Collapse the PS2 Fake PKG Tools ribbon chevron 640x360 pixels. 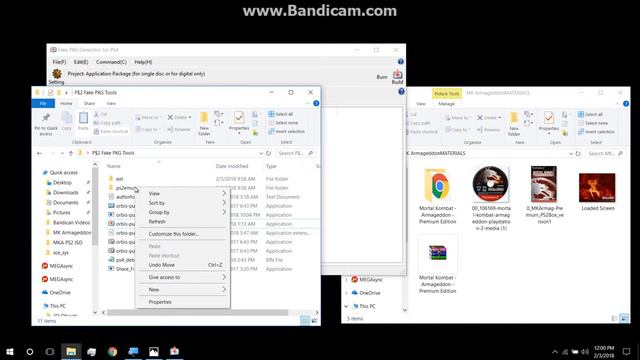click(308, 103)
